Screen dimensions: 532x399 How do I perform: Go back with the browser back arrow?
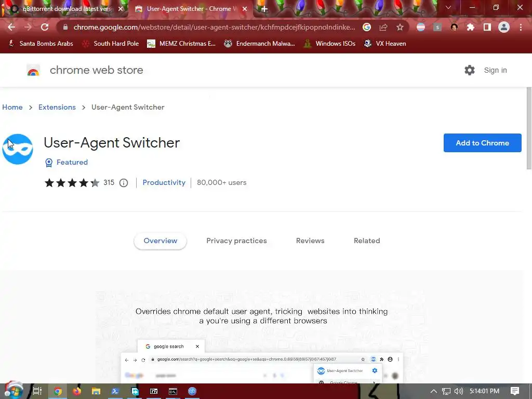(x=11, y=27)
